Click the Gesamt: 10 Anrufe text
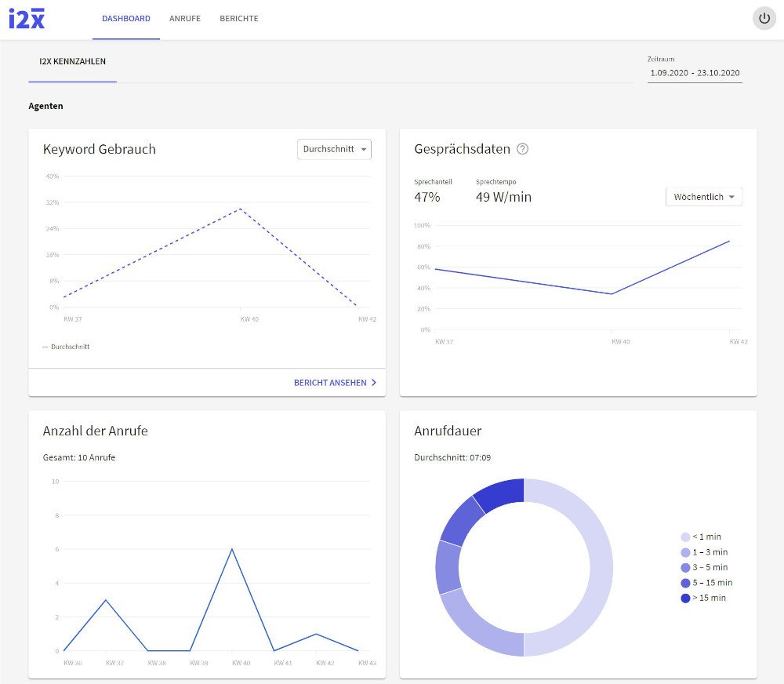784x684 pixels. tap(79, 457)
